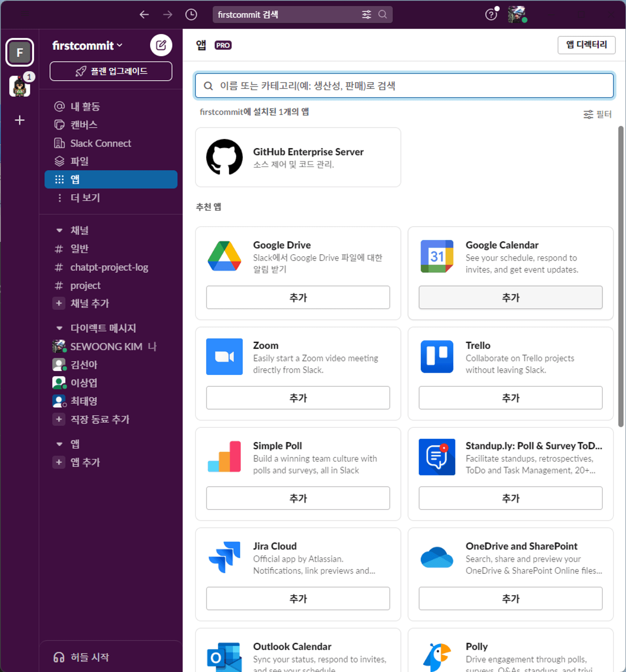626x672 pixels.
Task: Click the Standup.ly logo
Action: (437, 457)
